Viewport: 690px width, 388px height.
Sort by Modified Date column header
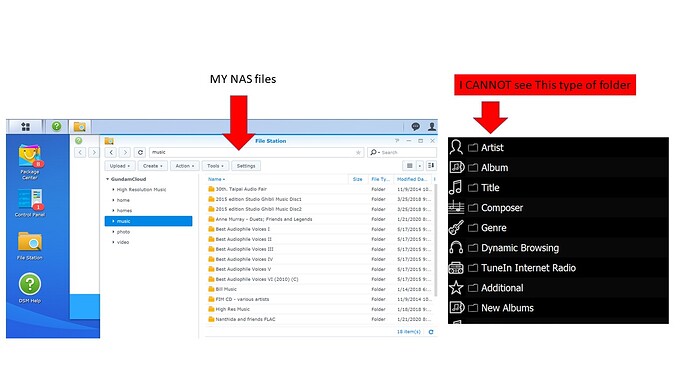412,179
